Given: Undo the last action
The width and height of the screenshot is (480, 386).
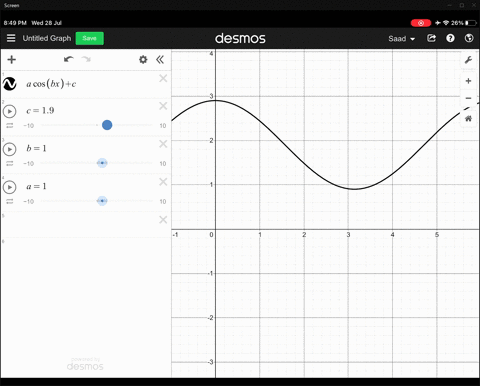Looking at the screenshot, I should [x=69, y=59].
